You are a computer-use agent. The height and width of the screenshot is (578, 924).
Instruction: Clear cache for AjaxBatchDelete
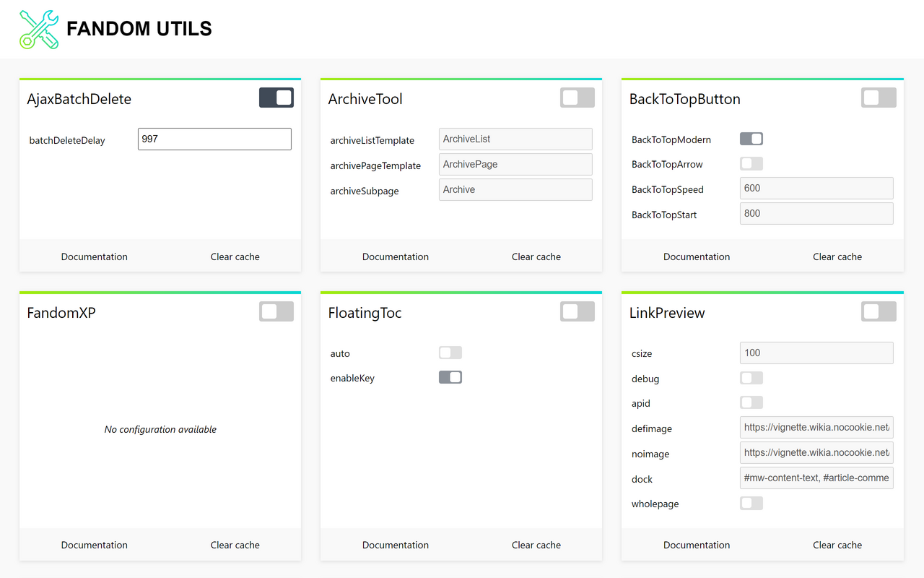click(235, 256)
